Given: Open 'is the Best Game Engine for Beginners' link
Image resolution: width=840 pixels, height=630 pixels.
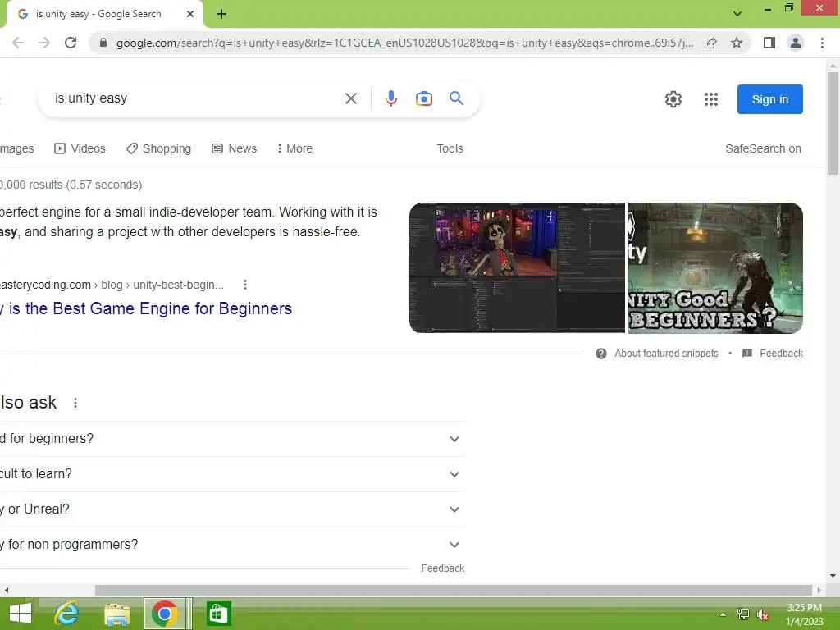Looking at the screenshot, I should click(146, 308).
